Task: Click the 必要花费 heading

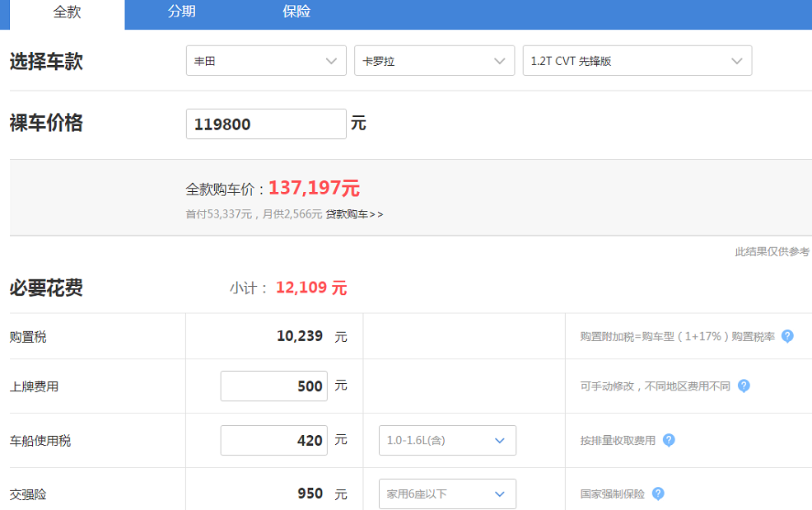Action: tap(46, 288)
